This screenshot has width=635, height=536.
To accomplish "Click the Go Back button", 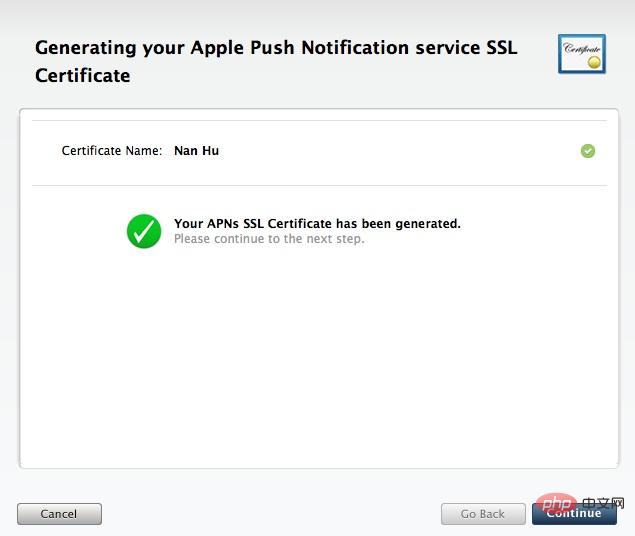I will 483,514.
